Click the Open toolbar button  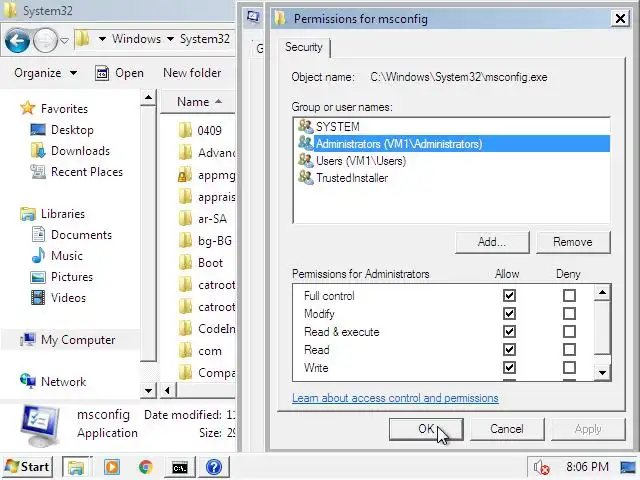coord(119,73)
